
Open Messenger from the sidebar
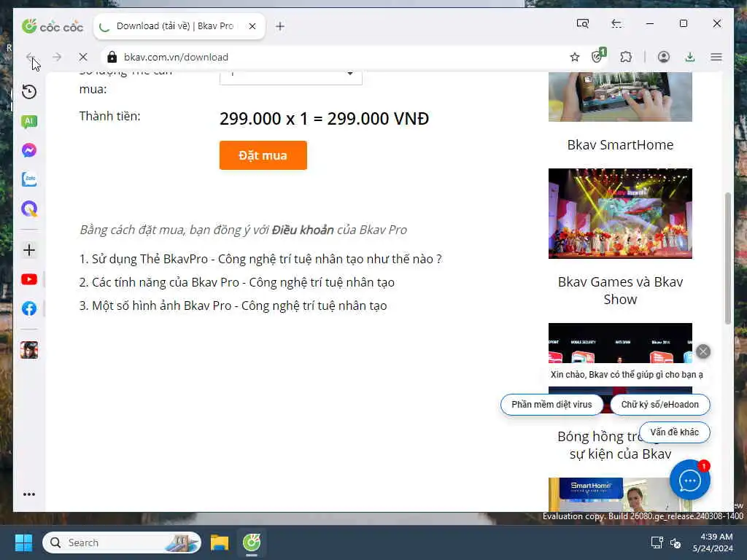click(x=29, y=150)
